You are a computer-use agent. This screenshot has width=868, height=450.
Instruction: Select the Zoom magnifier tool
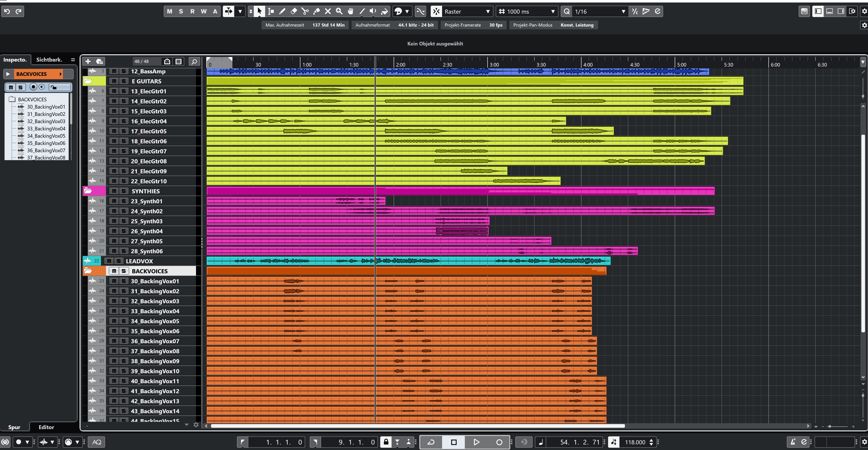(339, 11)
